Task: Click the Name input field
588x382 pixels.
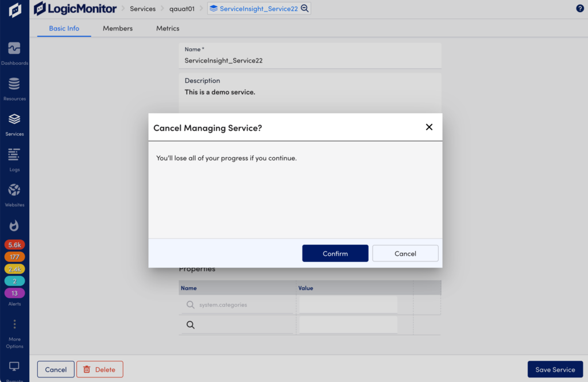Action: tap(310, 56)
